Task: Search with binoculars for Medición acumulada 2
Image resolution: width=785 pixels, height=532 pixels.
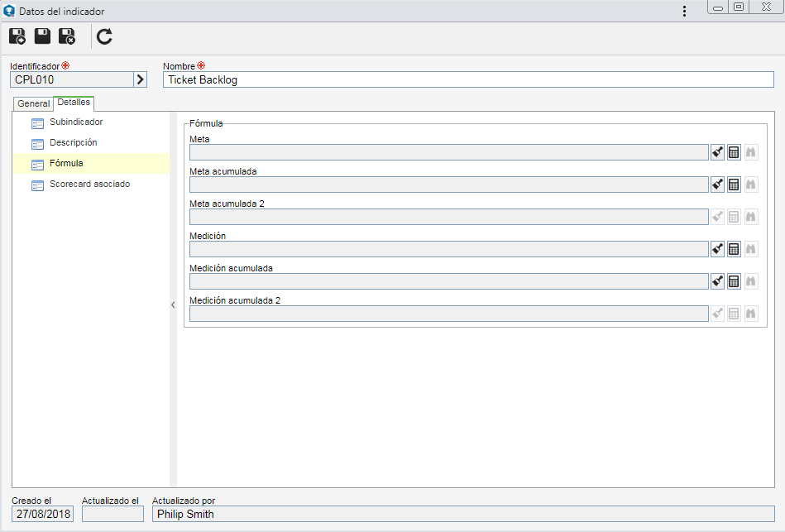Action: pyautogui.click(x=750, y=314)
